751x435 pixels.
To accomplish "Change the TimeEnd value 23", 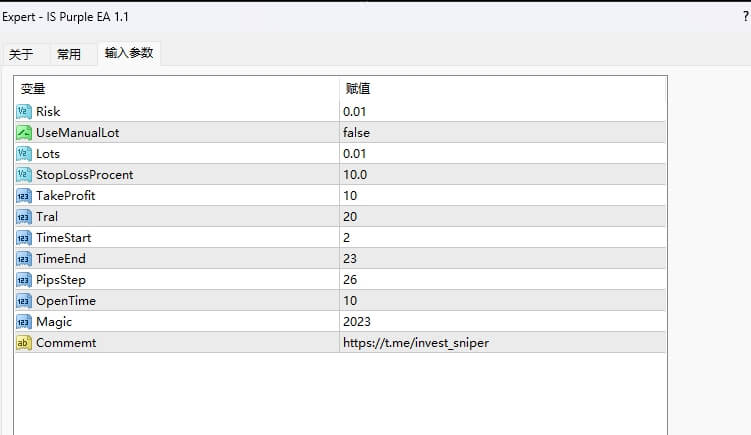I will click(350, 258).
